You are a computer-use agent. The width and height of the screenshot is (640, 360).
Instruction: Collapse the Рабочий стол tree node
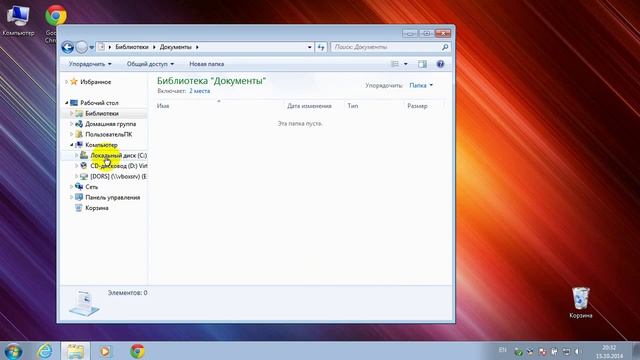[67, 103]
